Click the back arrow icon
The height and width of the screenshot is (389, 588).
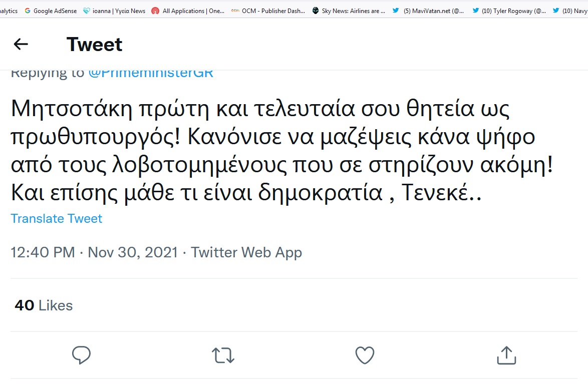tap(21, 45)
